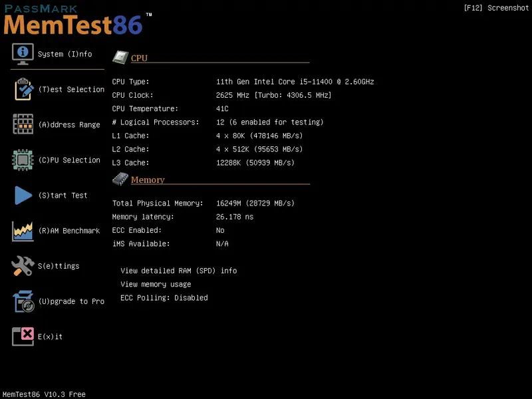
Task: Click '12 (6 enabled for testing)' value
Action: click(270, 122)
